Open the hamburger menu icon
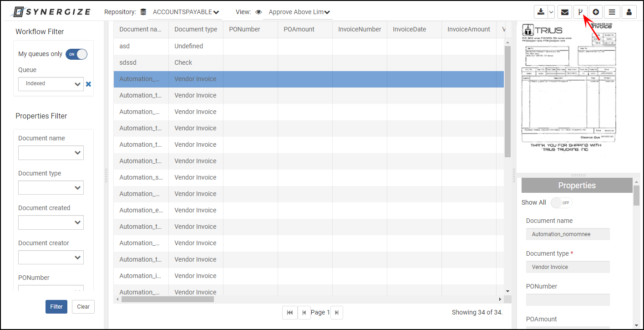This screenshot has height=330, width=644. [612, 12]
